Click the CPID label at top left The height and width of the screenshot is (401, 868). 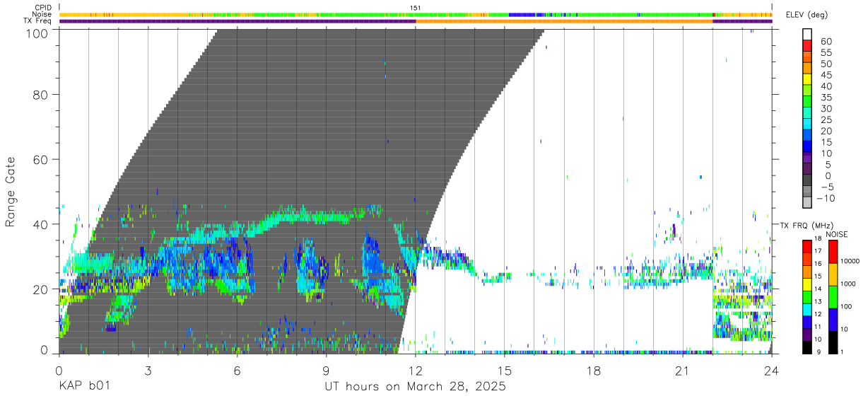pos(43,8)
